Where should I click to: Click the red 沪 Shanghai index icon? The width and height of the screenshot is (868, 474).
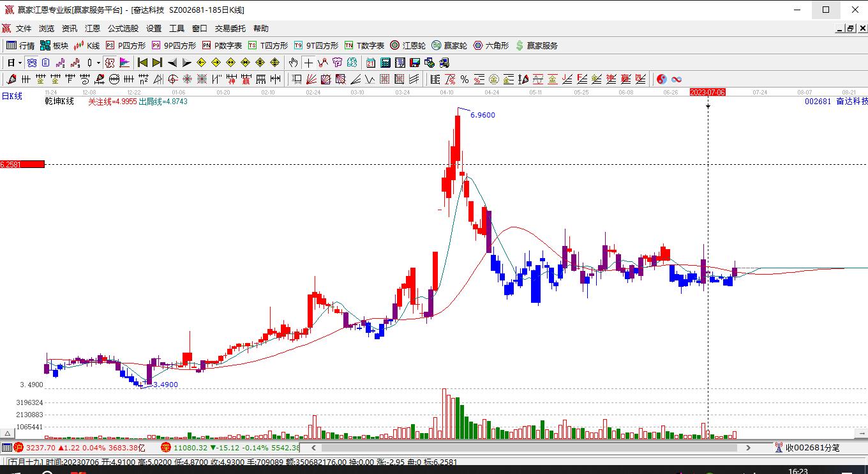coord(19,448)
